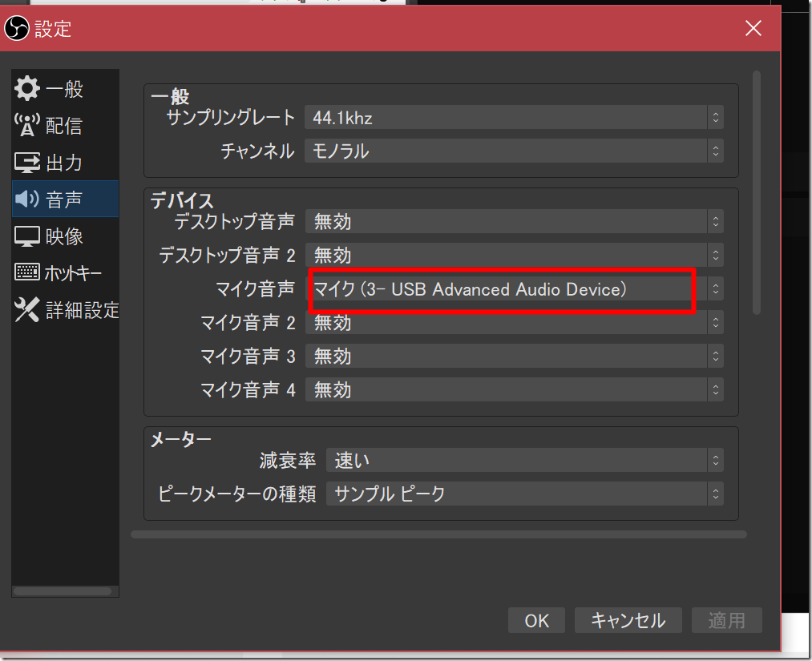Click the OBS logo in title bar

pyautogui.click(x=17, y=28)
